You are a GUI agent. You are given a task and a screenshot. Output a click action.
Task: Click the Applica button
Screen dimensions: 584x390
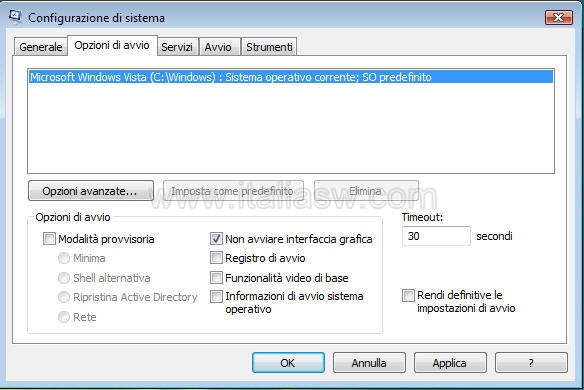pos(450,363)
